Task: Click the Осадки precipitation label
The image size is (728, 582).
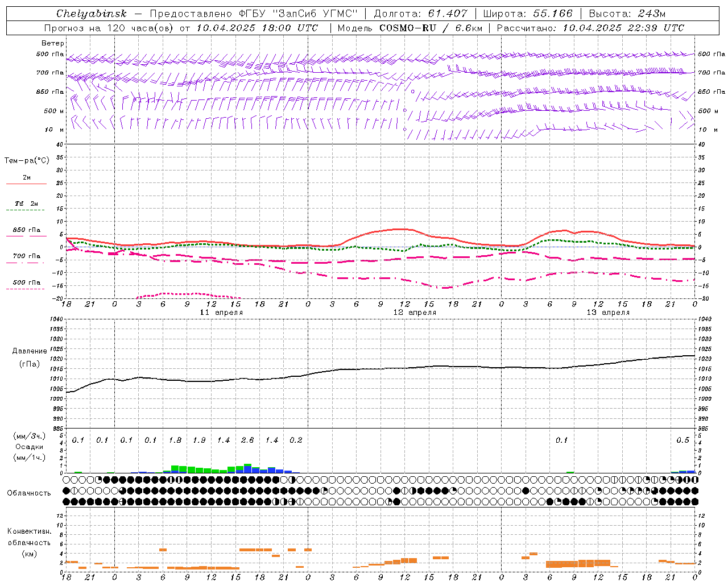Action: click(x=28, y=447)
